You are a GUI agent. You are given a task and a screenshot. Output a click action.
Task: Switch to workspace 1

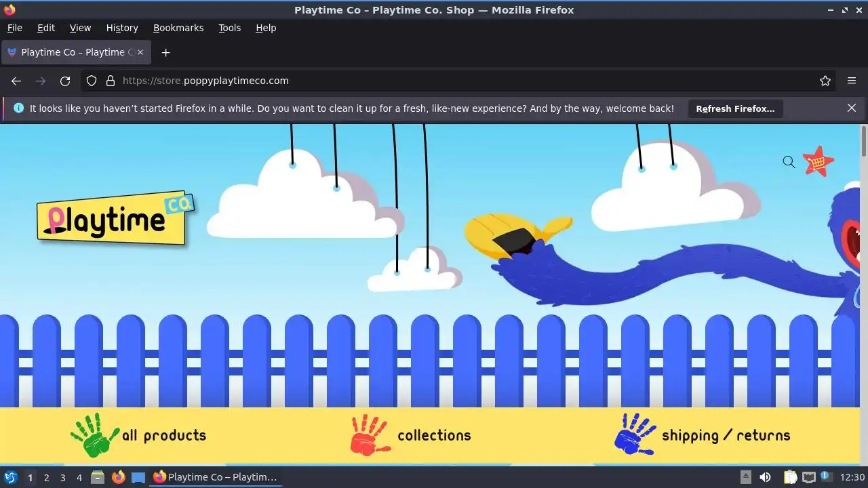tap(30, 477)
